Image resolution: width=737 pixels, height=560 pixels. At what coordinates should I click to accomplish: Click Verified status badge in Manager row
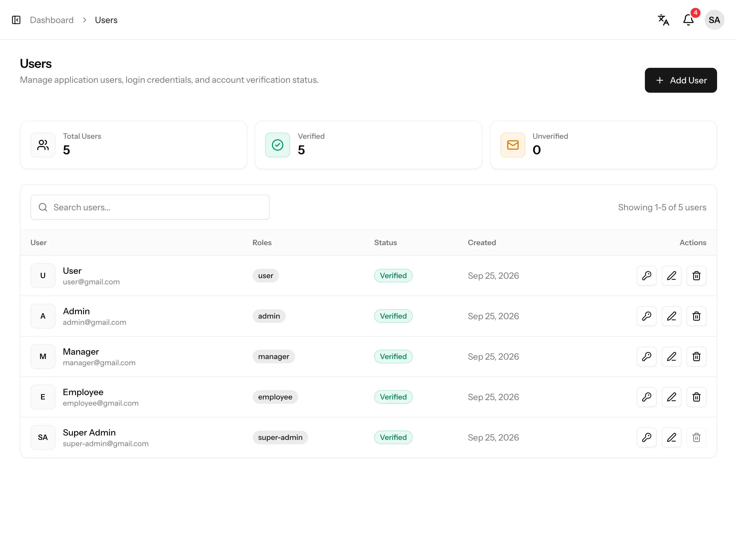(393, 357)
